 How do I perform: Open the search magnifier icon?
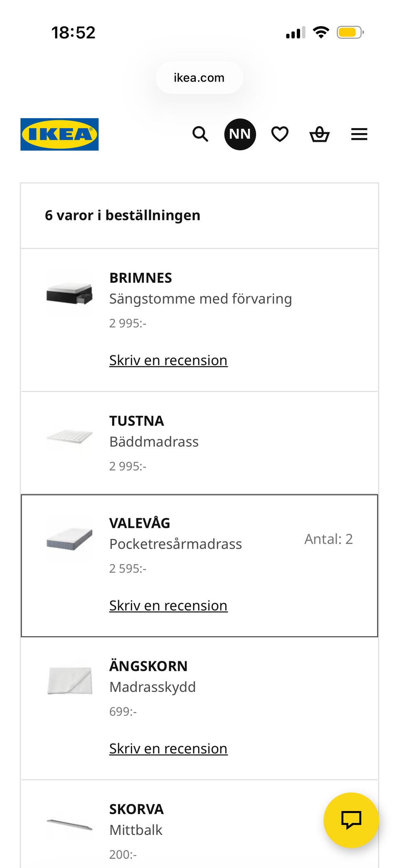[200, 134]
